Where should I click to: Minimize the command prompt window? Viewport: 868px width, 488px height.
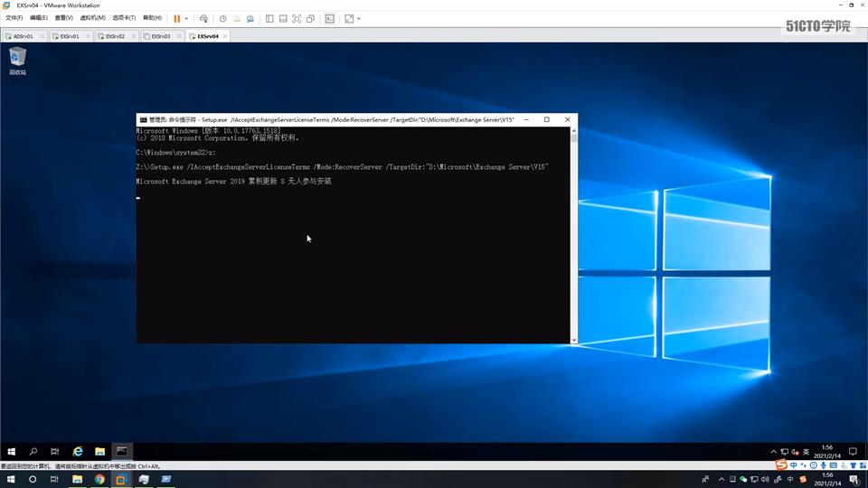(x=526, y=119)
